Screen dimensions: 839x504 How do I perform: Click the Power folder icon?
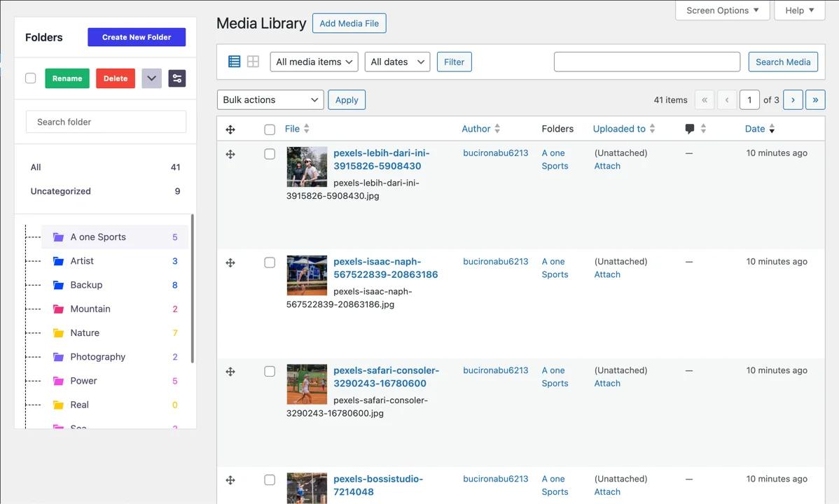point(58,381)
